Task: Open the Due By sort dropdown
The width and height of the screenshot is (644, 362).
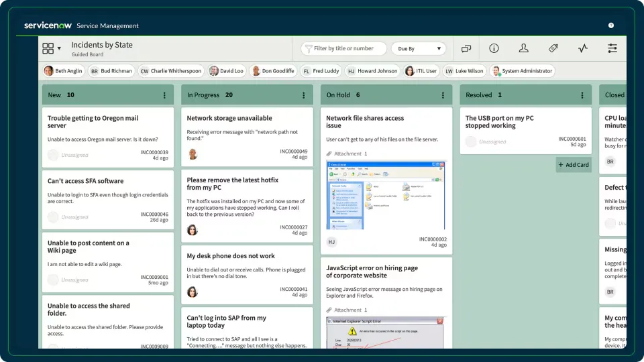Action: coord(419,49)
